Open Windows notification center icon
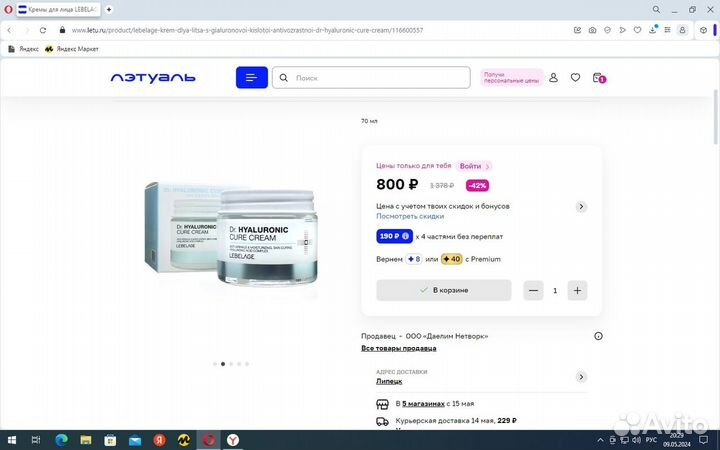This screenshot has height=450, width=720. tap(703, 440)
